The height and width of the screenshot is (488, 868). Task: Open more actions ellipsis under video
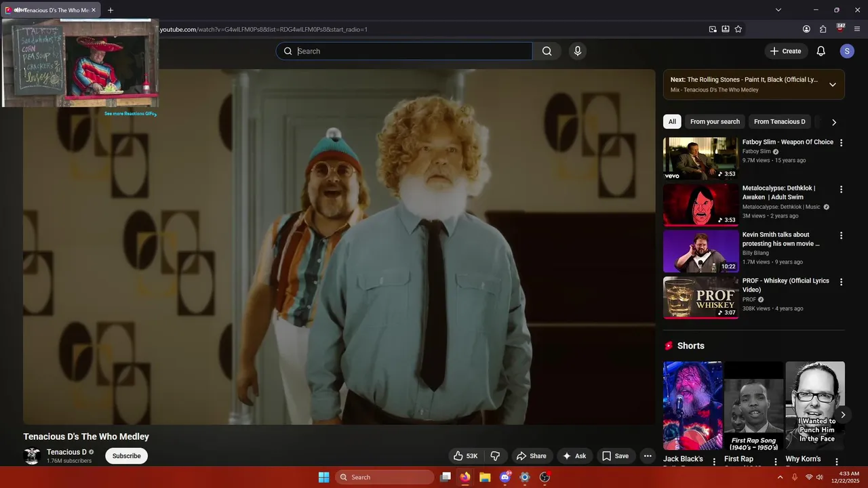648,456
